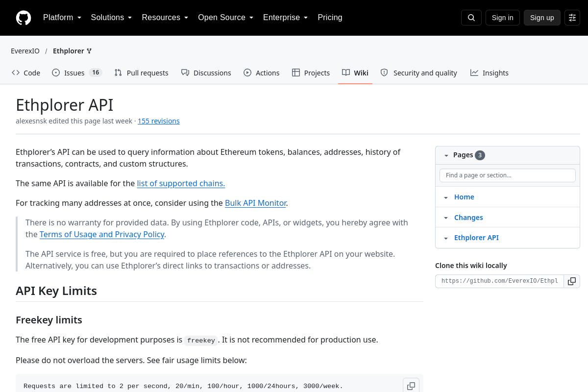The height and width of the screenshot is (392, 588).
Task: Click the Insights graph icon
Action: [x=474, y=73]
